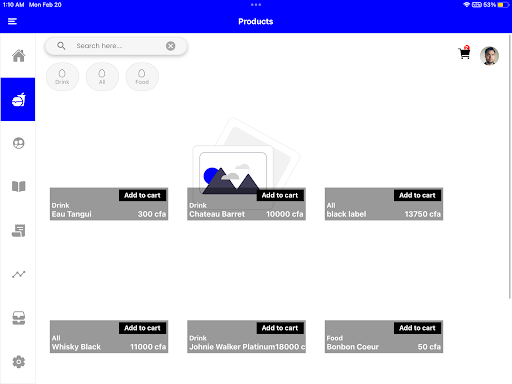This screenshot has width=512, height=384.
Task: Select the All category filter chip
Action: tap(102, 76)
